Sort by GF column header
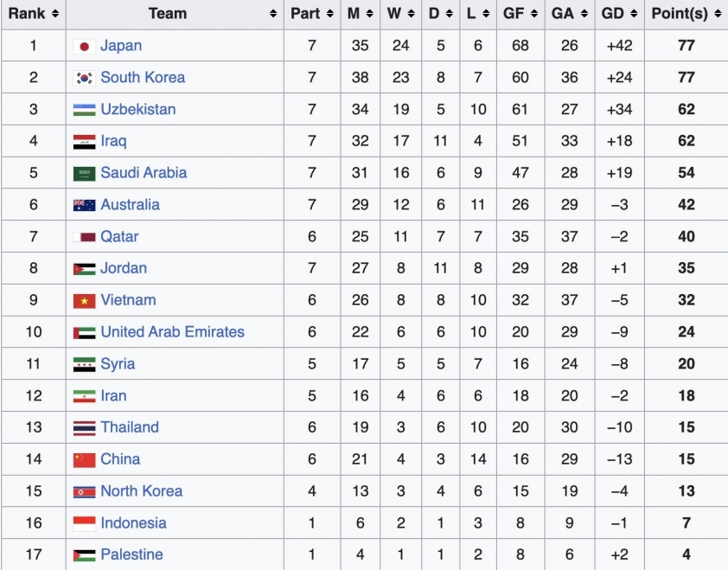This screenshot has height=570, width=728. point(520,13)
